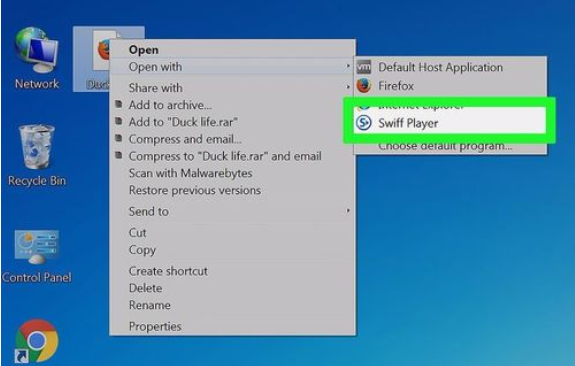Viewport: 575px width, 366px height.
Task: Click the Swiff Player icon in submenu
Action: click(364, 123)
